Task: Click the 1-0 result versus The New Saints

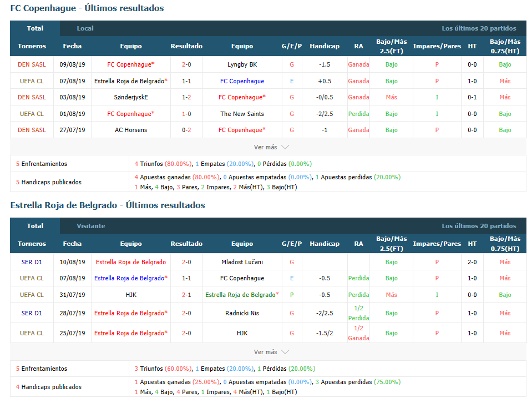Action: (x=186, y=114)
